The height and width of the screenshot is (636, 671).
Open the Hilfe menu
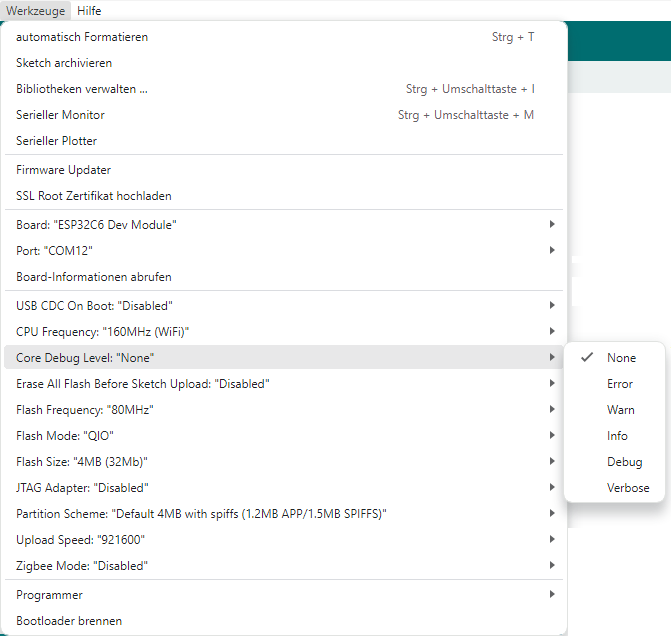click(x=89, y=11)
